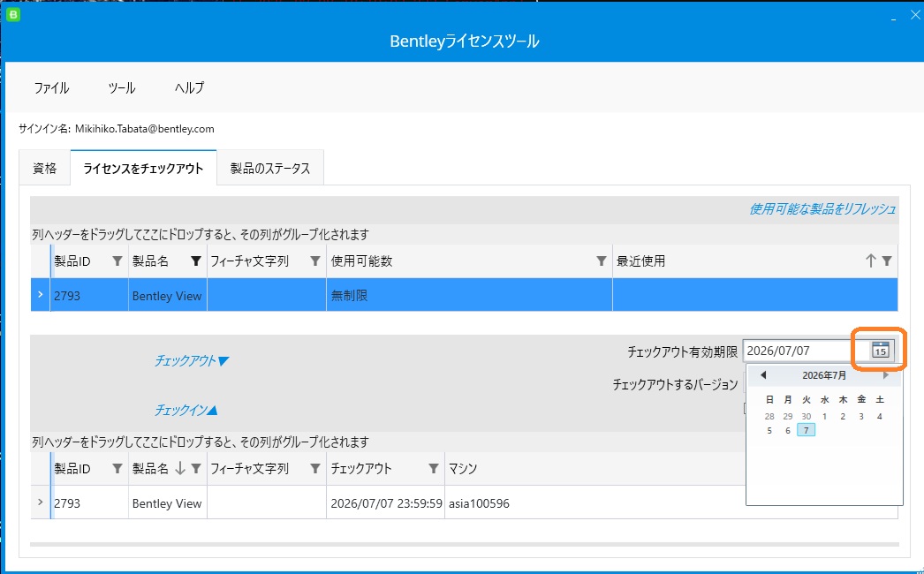Viewport: 924px width, 574px height.
Task: Click the 使用可能数 column header text
Action: coord(362,261)
